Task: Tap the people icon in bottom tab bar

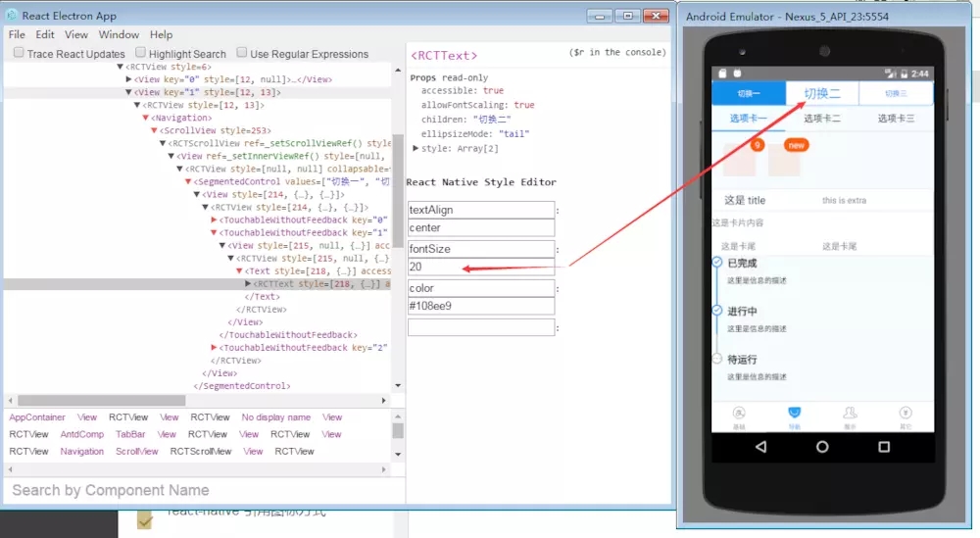Action: pos(850,413)
